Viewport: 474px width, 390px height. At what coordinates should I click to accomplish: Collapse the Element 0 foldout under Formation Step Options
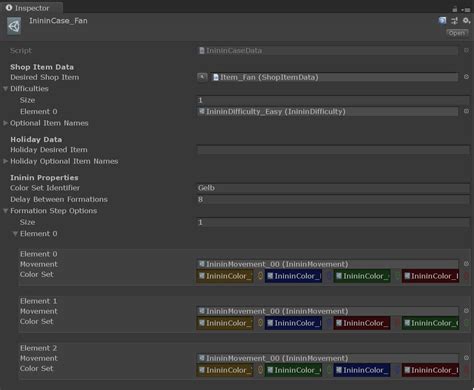[x=15, y=234]
